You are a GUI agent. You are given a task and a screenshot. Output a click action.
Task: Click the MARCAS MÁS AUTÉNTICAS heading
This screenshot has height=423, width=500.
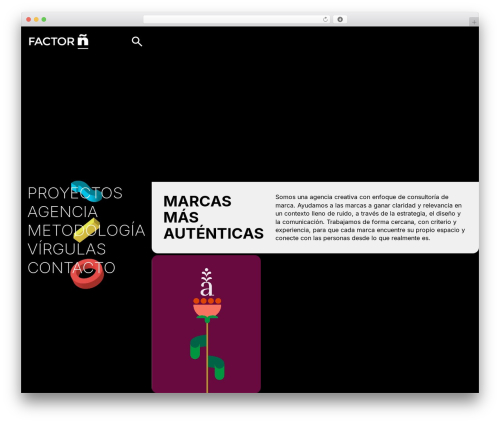213,217
